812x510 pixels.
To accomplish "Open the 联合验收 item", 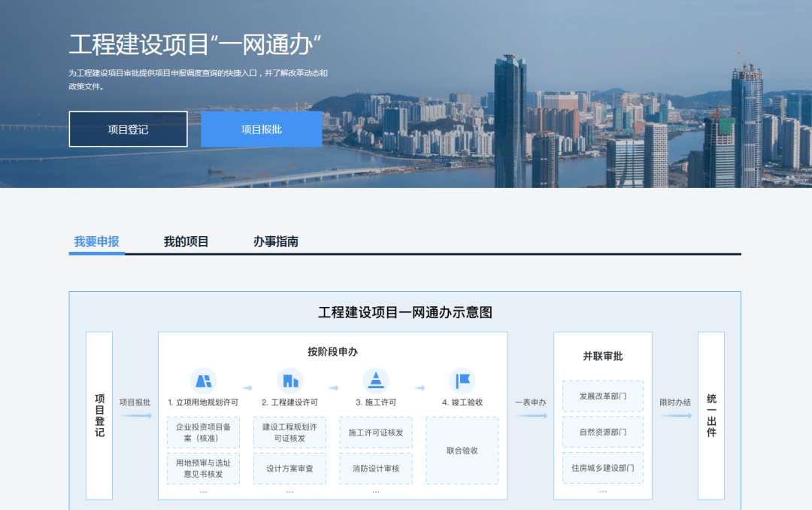I will 462,451.
